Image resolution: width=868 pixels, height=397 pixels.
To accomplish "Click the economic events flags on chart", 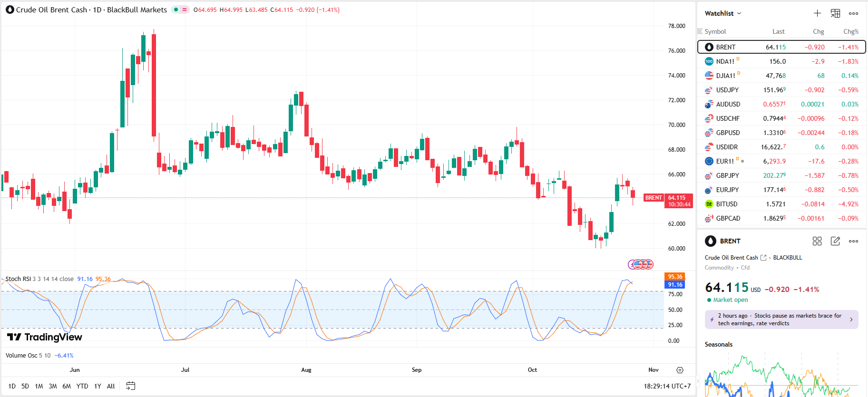I will (641, 264).
